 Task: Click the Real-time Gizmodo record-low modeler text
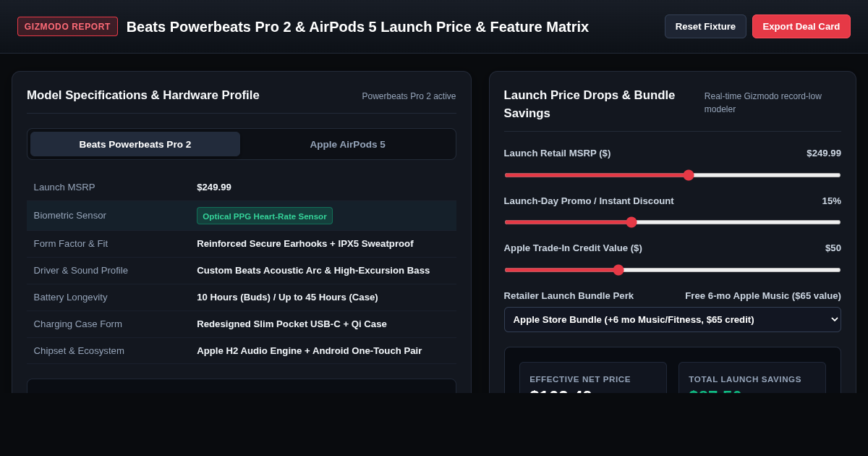pos(763,103)
